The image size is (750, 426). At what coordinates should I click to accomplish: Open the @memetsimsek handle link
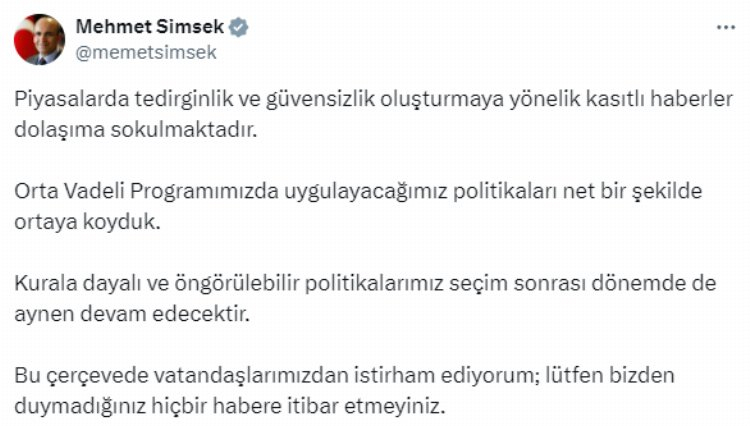point(146,50)
